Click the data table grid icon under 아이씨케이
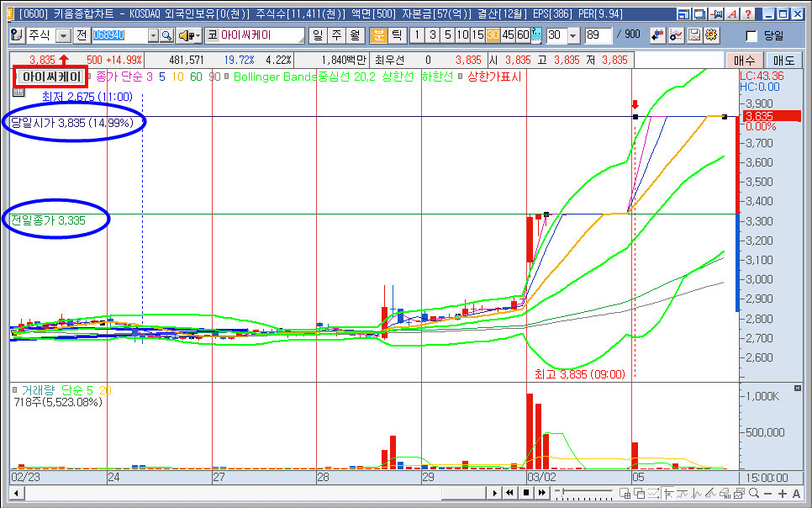812x508 pixels. 18,93
